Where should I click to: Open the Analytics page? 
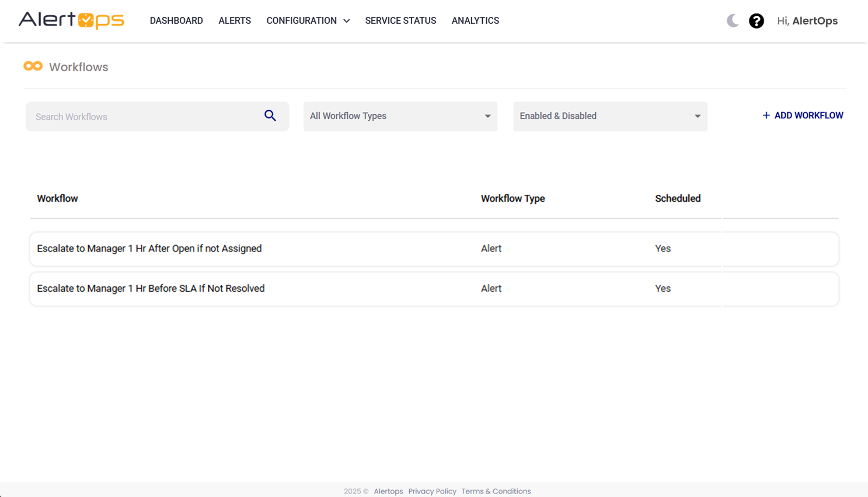point(475,21)
